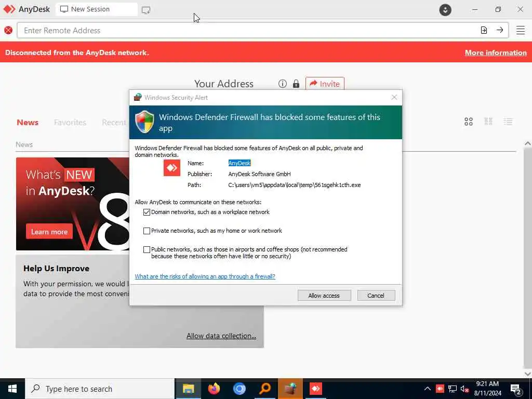Open a new session tab with plus-monitor icon
The width and height of the screenshot is (532, 399).
coord(146,10)
